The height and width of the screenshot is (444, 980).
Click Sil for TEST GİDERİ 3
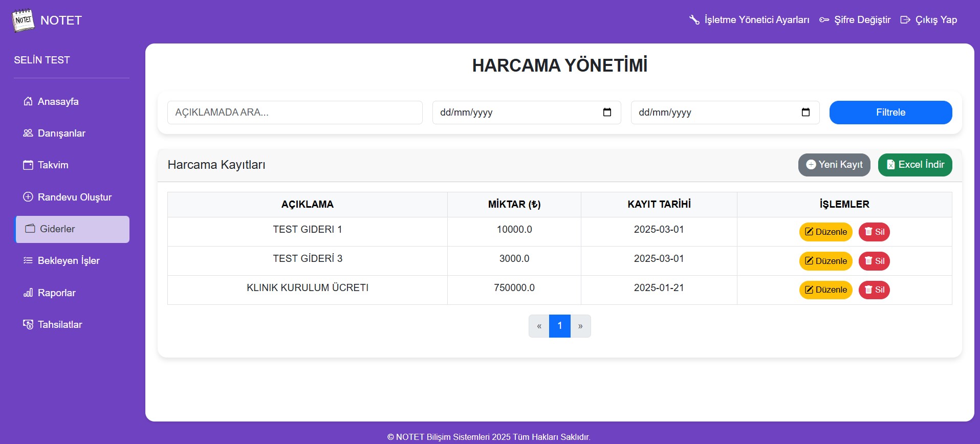click(x=874, y=261)
